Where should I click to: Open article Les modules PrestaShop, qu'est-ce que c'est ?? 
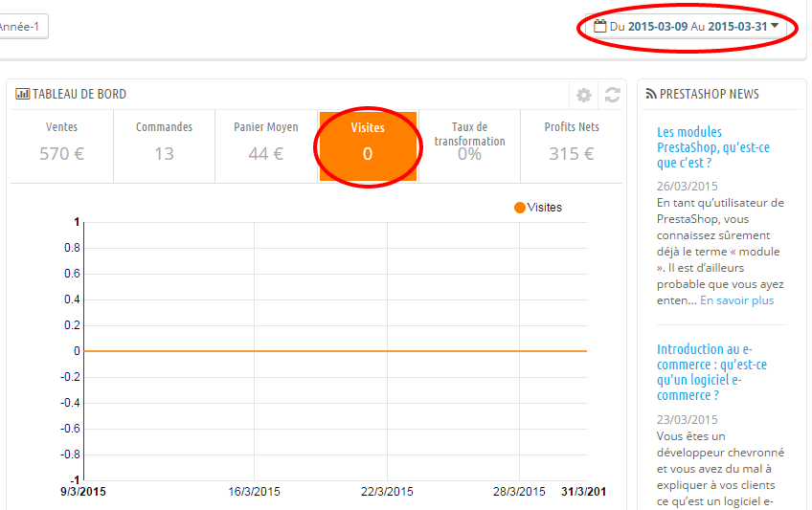tap(713, 147)
